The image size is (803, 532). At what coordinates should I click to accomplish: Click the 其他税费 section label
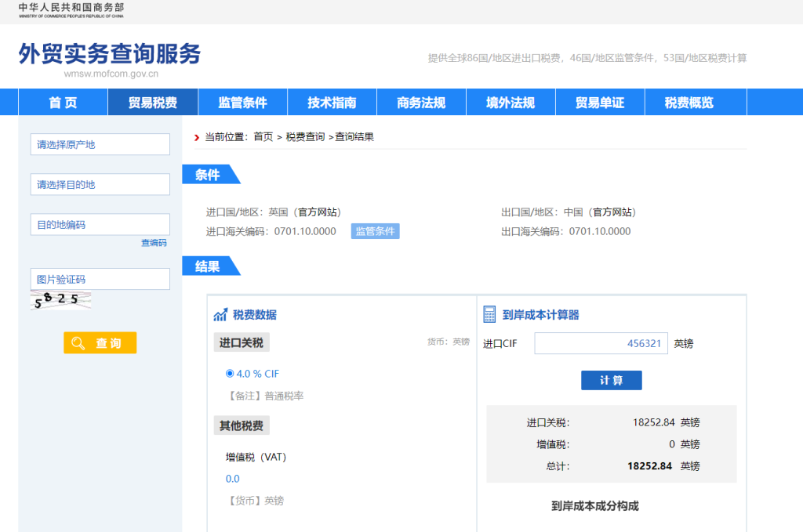[x=242, y=425]
